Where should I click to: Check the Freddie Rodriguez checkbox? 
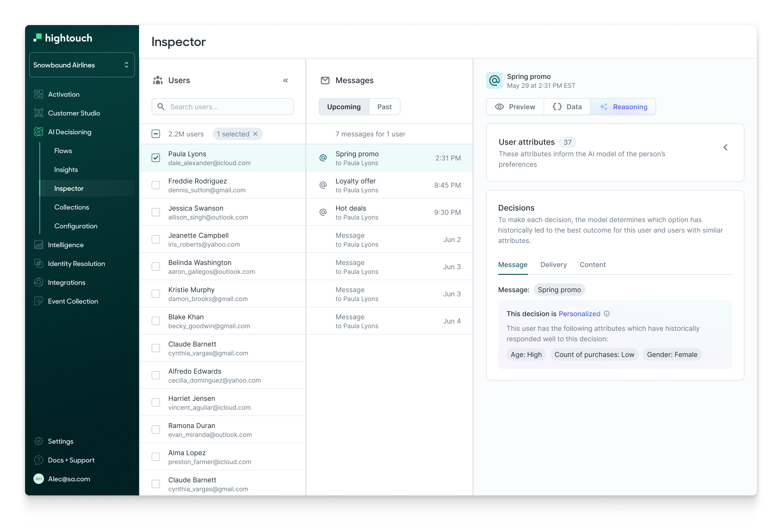[x=156, y=185]
